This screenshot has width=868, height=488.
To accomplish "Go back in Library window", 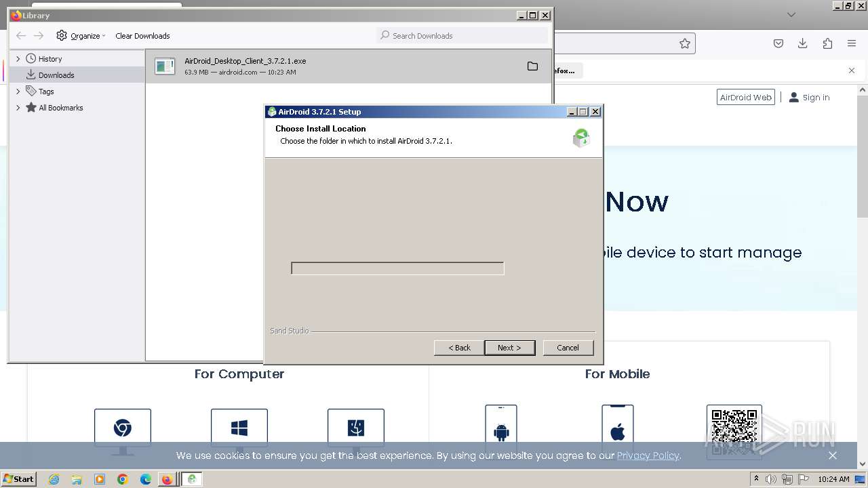I will (21, 36).
